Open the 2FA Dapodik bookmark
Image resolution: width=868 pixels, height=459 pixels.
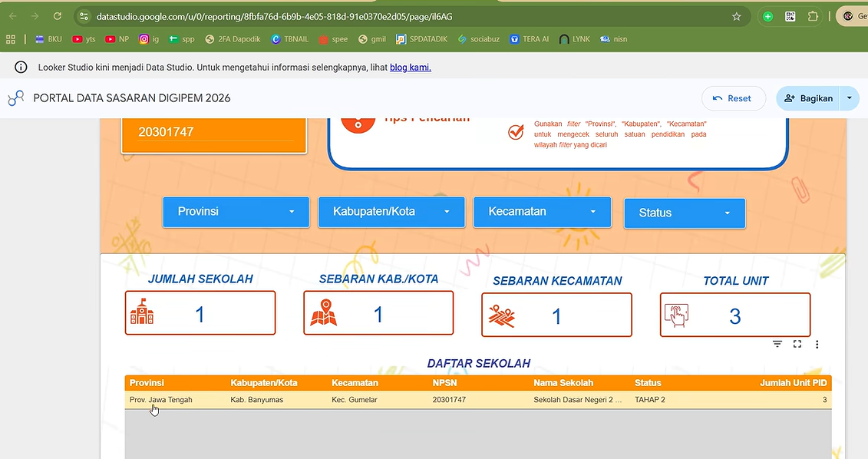point(233,38)
